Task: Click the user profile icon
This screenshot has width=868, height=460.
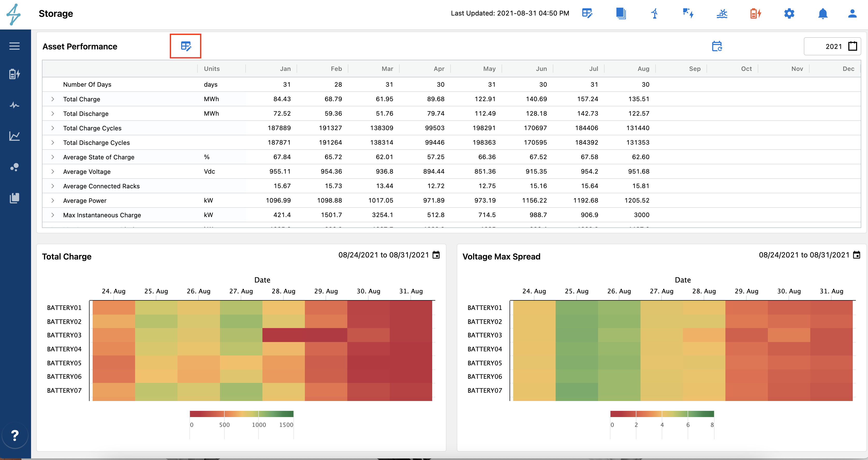Action: point(852,14)
